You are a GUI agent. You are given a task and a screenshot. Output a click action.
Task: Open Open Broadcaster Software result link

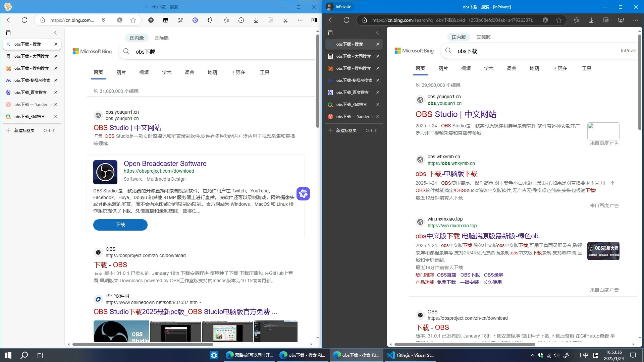click(165, 164)
